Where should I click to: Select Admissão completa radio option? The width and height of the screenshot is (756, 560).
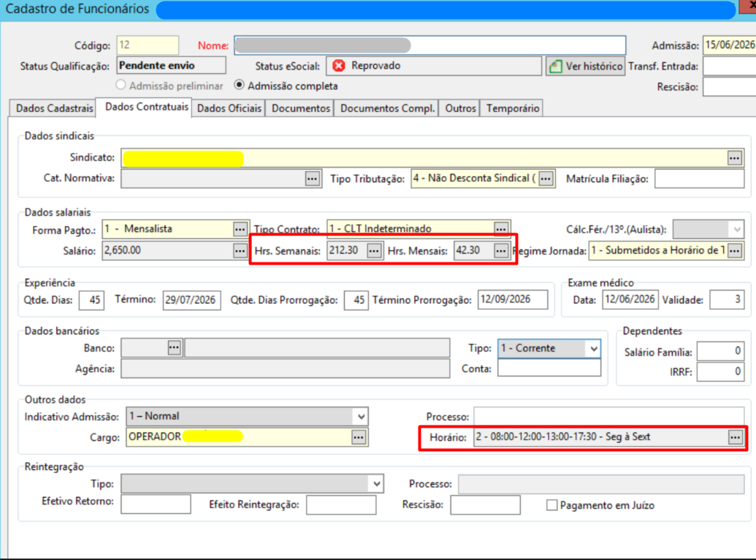point(239,85)
